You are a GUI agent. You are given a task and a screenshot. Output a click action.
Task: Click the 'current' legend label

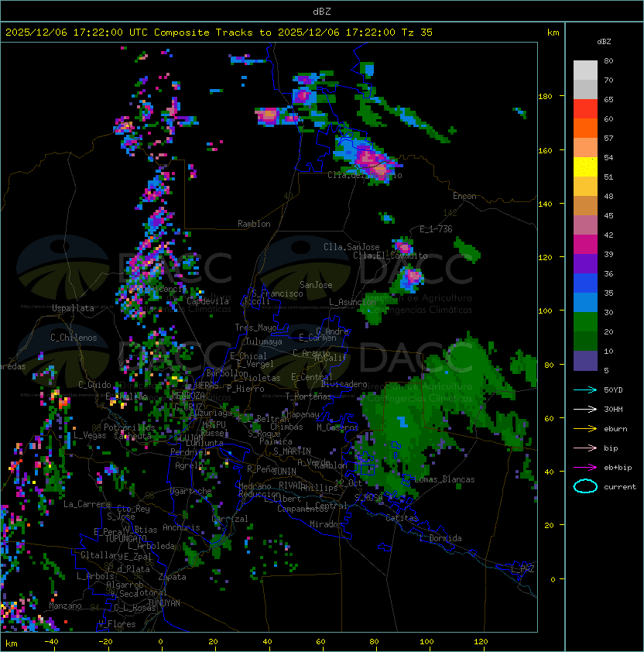coord(620,487)
